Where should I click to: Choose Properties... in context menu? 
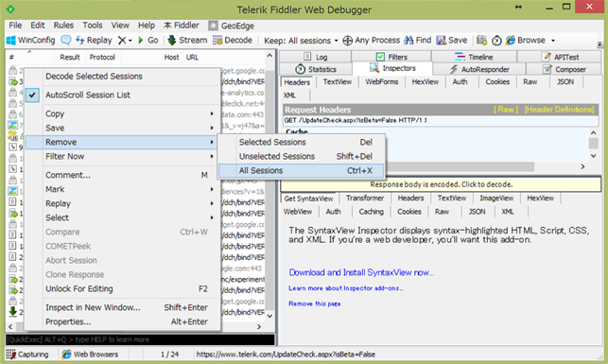coord(122,321)
